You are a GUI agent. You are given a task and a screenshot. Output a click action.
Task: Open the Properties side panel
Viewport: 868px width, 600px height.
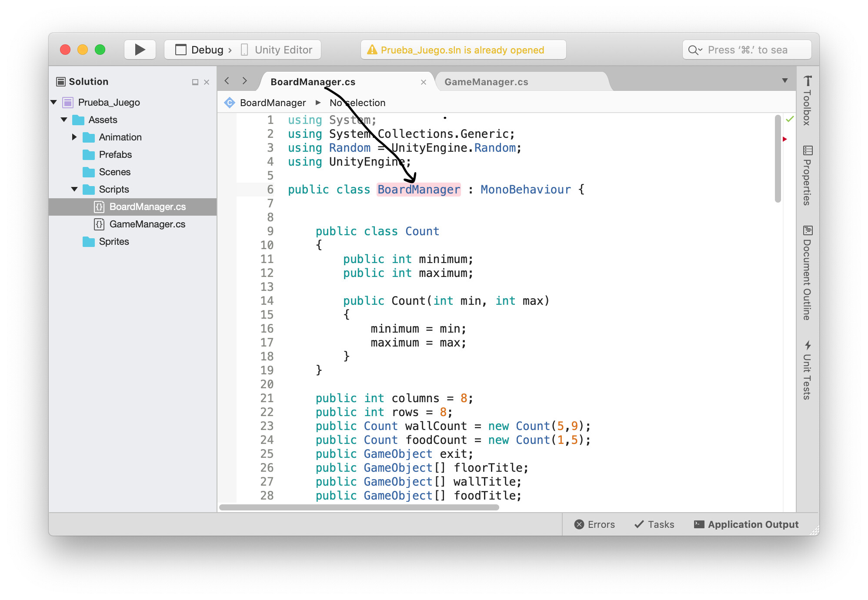808,176
